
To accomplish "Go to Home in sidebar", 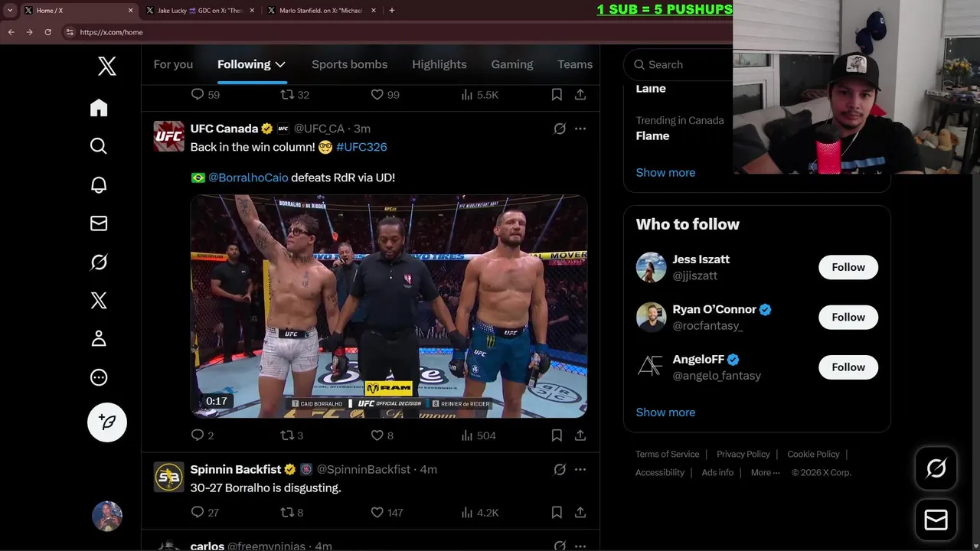I will click(x=99, y=108).
